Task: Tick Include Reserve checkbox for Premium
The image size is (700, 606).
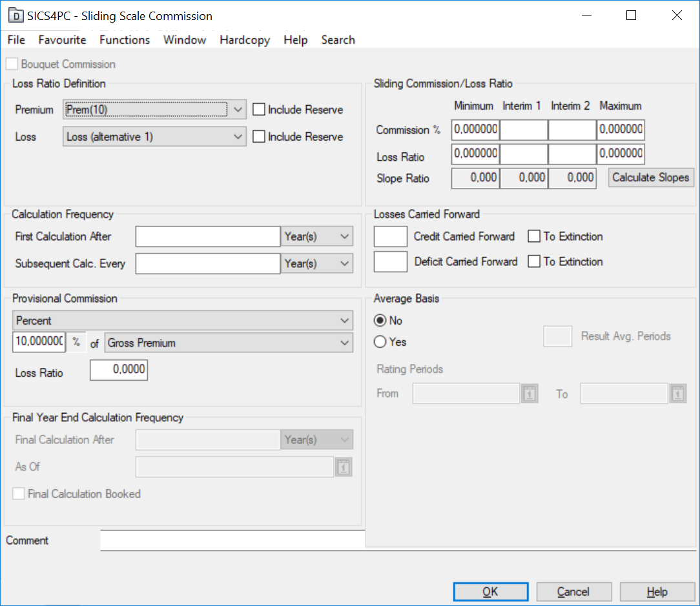Action: pyautogui.click(x=259, y=110)
